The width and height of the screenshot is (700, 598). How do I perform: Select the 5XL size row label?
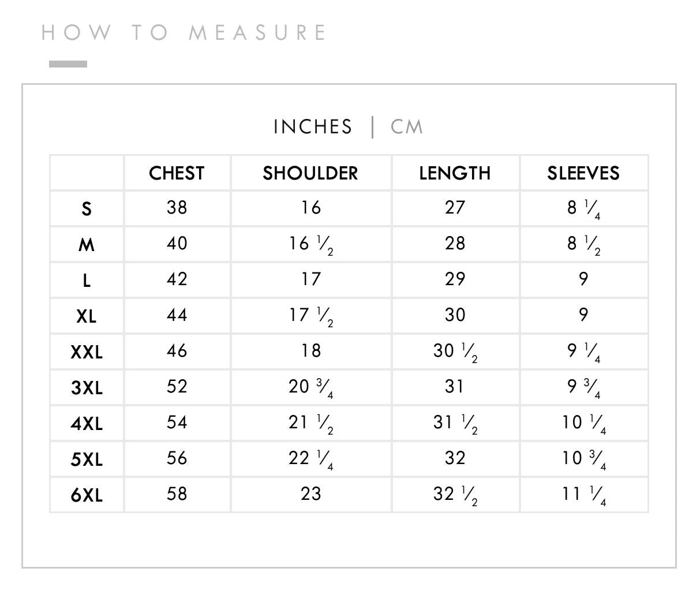87,459
